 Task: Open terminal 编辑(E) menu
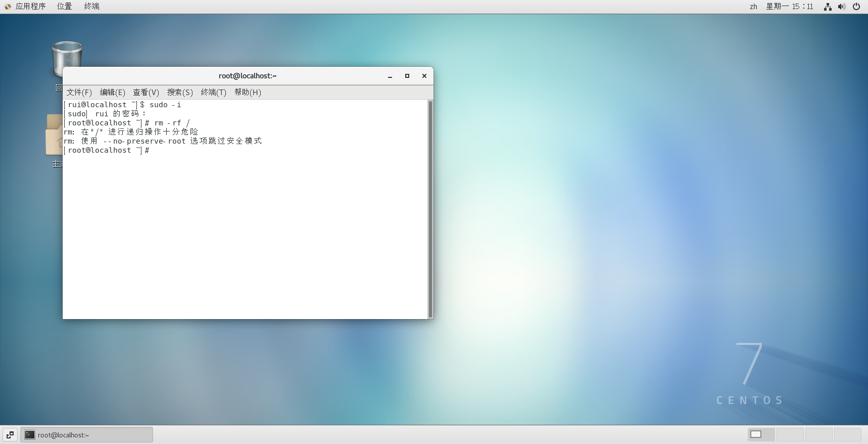coord(112,92)
